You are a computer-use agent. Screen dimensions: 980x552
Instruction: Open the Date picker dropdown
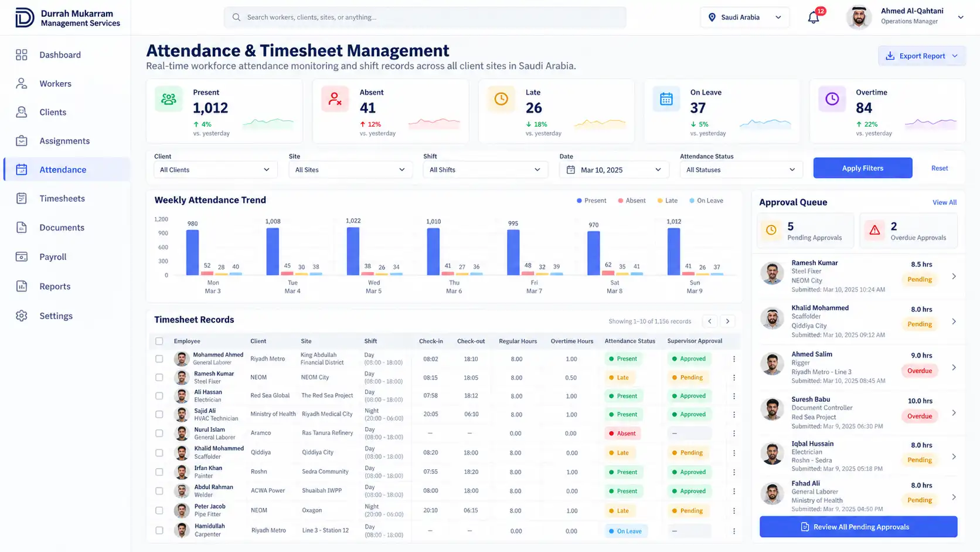(614, 170)
